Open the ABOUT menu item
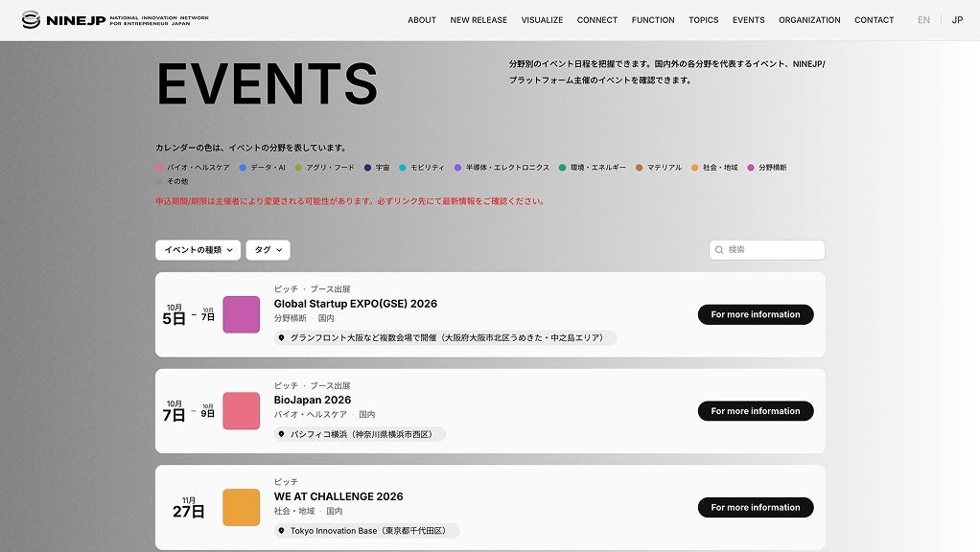 [422, 20]
